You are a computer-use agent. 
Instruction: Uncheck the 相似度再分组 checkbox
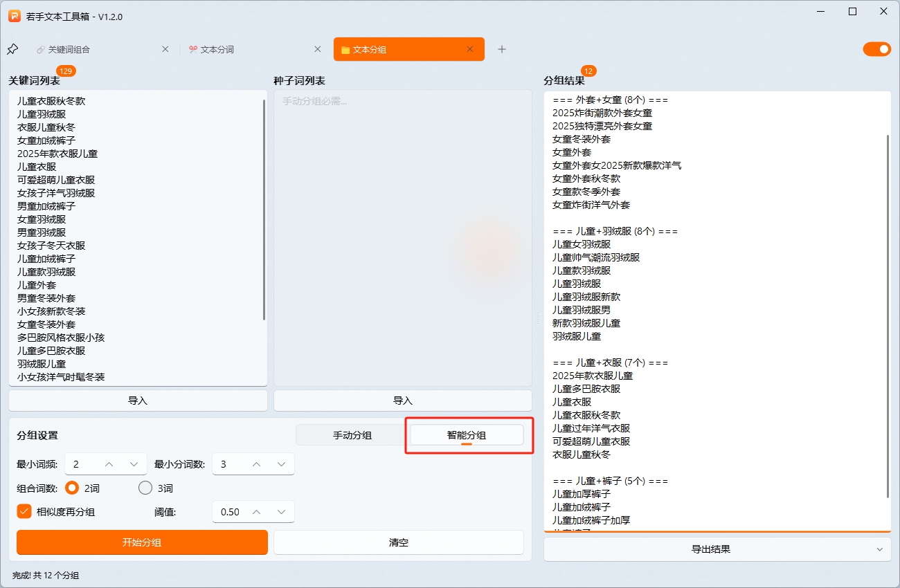24,511
